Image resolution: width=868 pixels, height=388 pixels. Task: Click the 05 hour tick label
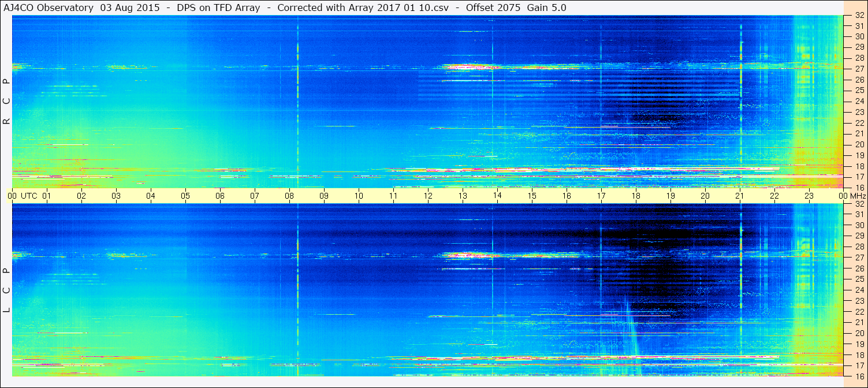click(185, 196)
